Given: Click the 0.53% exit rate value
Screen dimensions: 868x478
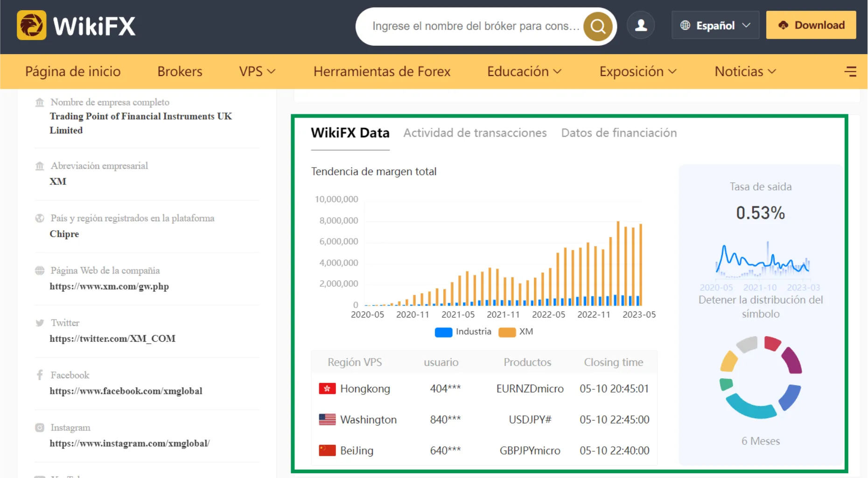Looking at the screenshot, I should click(760, 213).
